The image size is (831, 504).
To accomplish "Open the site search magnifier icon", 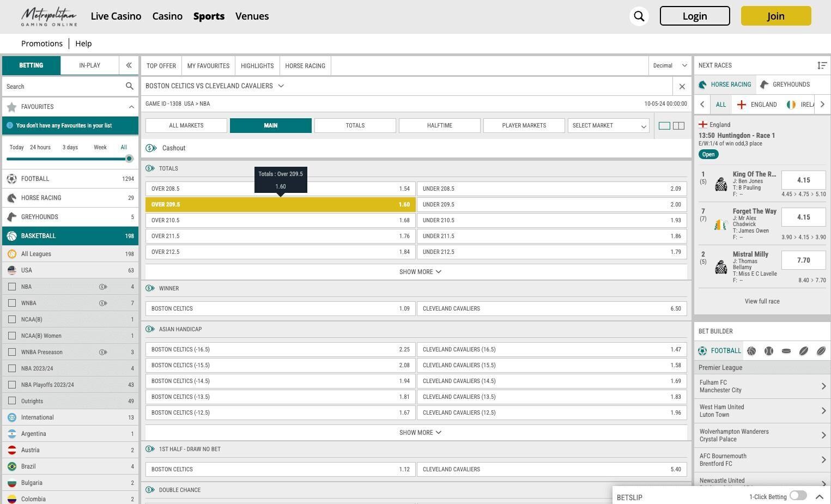I will tap(639, 16).
